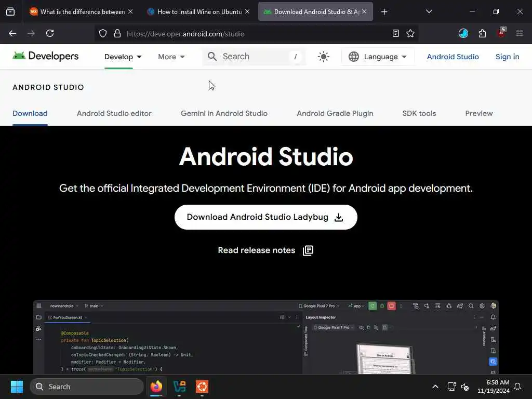Open Read release notes link

[265, 250]
